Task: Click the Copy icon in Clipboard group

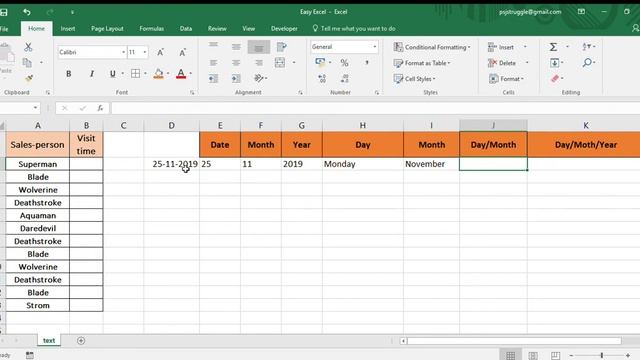Action: [x=27, y=62]
